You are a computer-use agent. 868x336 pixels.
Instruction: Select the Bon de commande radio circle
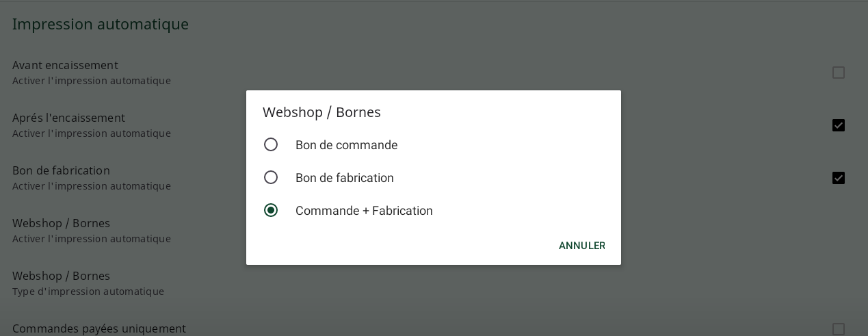[271, 144]
